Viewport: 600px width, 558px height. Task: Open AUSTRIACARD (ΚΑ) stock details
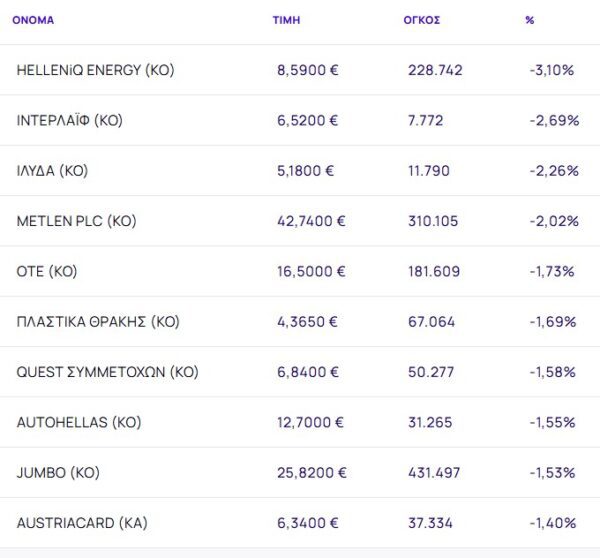pos(82,523)
